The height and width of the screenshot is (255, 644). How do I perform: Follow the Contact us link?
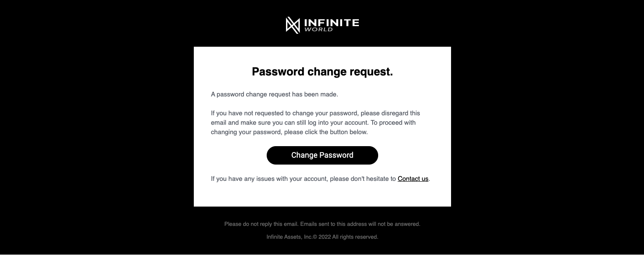(413, 179)
